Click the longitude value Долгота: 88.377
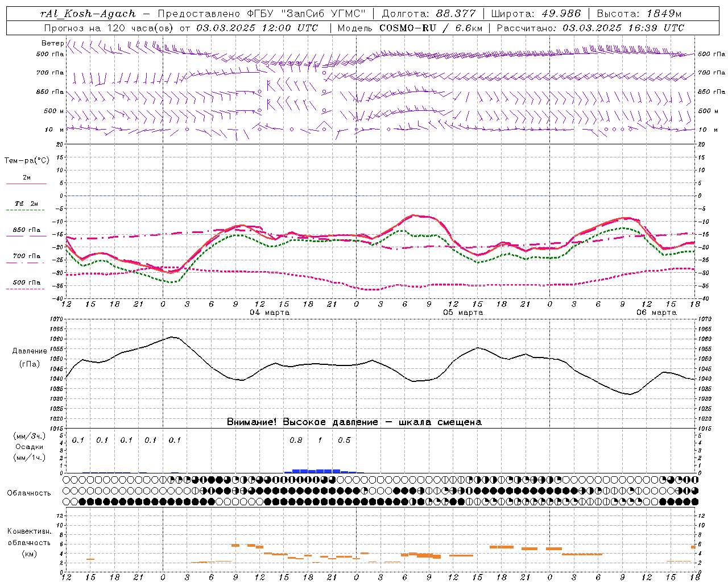This screenshot has width=728, height=582. pos(429,14)
